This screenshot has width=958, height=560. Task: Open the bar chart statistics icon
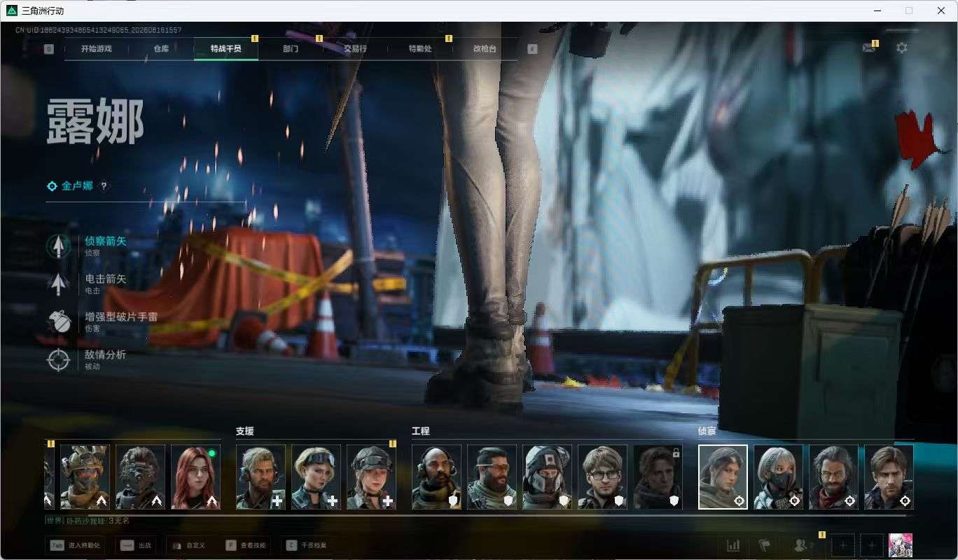point(733,545)
